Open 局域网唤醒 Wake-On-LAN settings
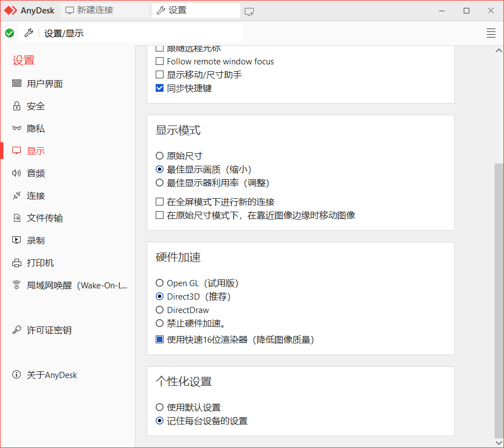The height and width of the screenshot is (448, 504). (77, 286)
